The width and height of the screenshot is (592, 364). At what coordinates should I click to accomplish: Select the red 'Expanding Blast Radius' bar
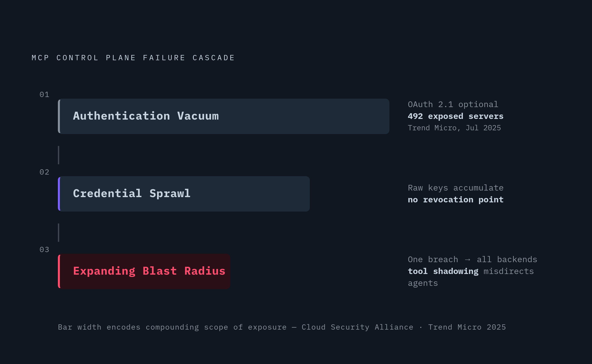click(x=144, y=271)
